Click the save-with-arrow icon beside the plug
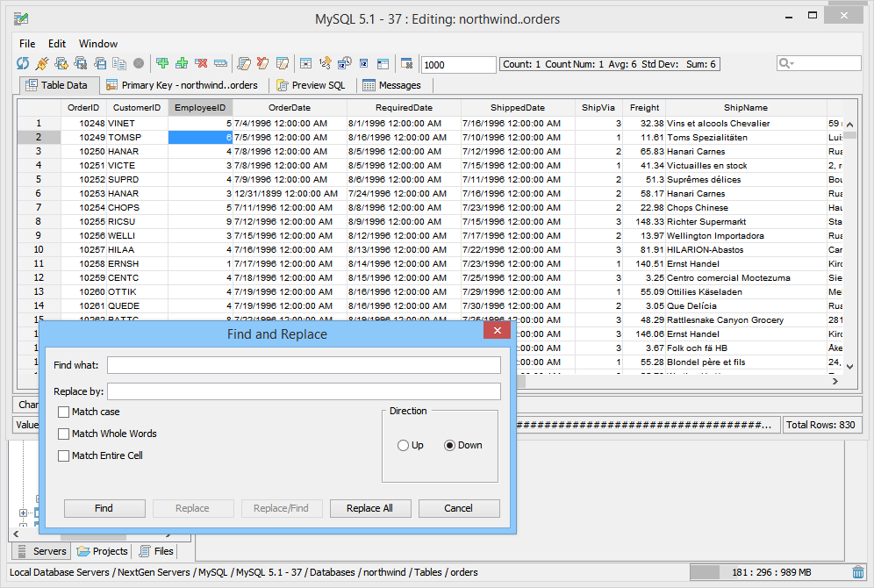Screen dimensions: 874x588 (x=61, y=63)
